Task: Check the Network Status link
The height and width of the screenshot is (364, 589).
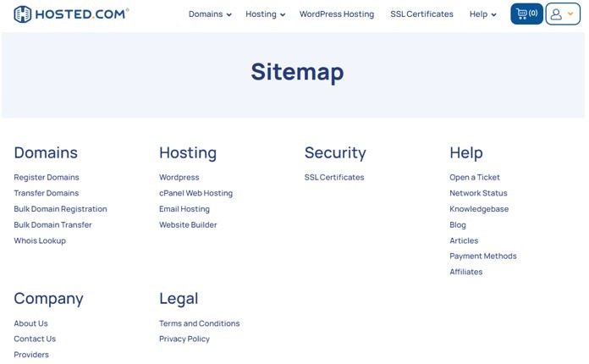Action: click(478, 193)
